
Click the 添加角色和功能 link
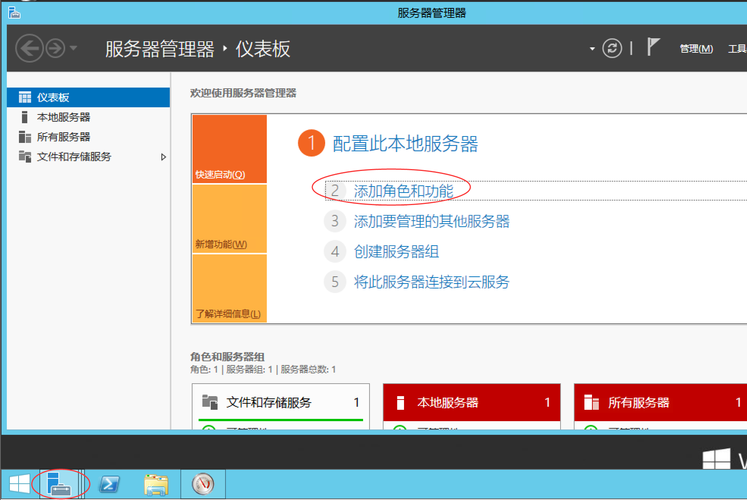click(x=403, y=191)
